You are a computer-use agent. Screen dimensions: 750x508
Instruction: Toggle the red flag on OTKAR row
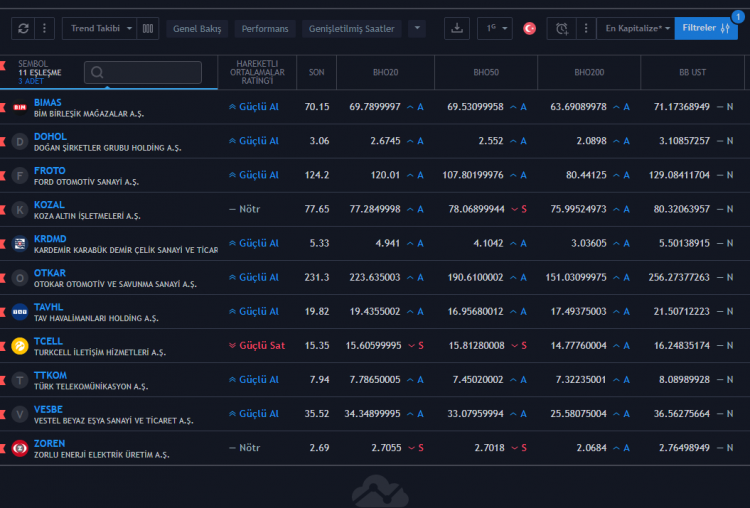tap(2, 278)
